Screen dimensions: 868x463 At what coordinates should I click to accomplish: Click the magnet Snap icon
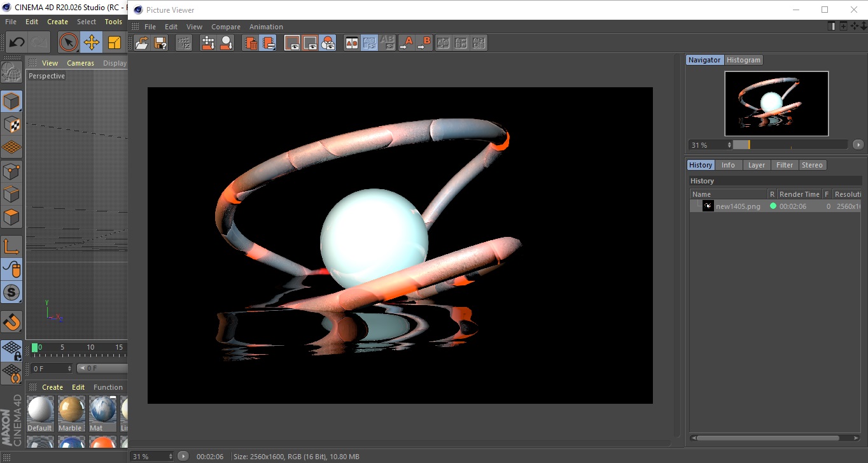tap(11, 322)
